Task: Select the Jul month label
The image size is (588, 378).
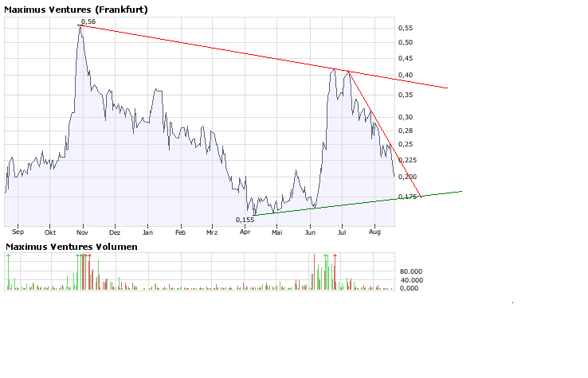Action: (x=342, y=232)
